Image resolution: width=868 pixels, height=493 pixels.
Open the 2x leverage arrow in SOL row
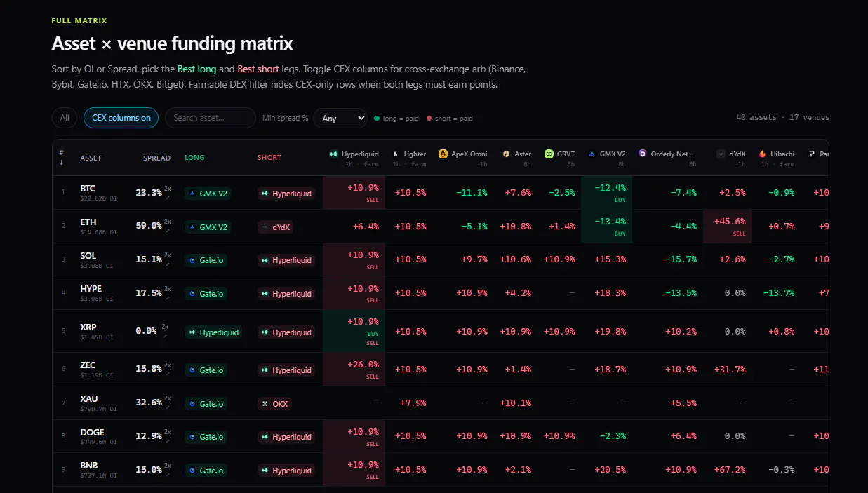(167, 264)
